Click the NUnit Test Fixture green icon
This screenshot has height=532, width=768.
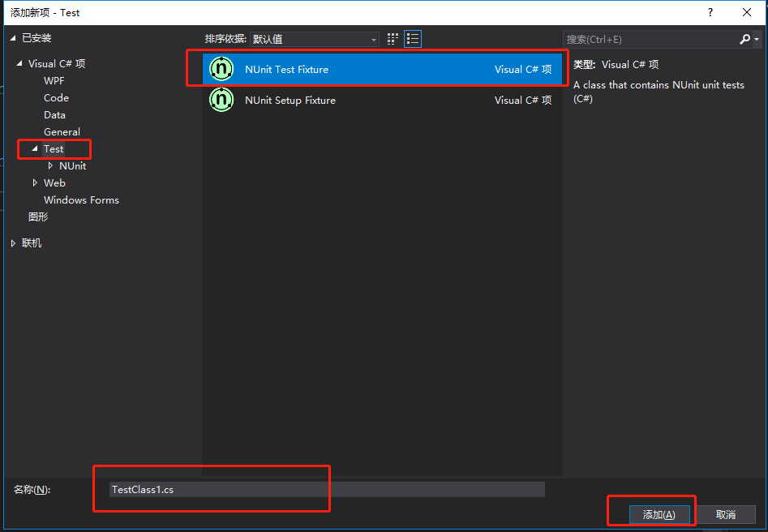click(221, 69)
